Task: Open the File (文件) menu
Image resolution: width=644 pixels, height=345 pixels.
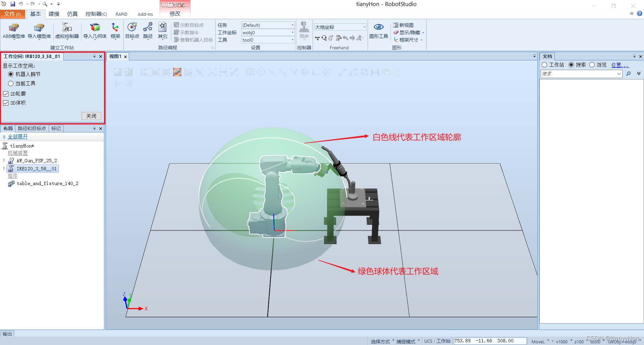Action: point(13,14)
